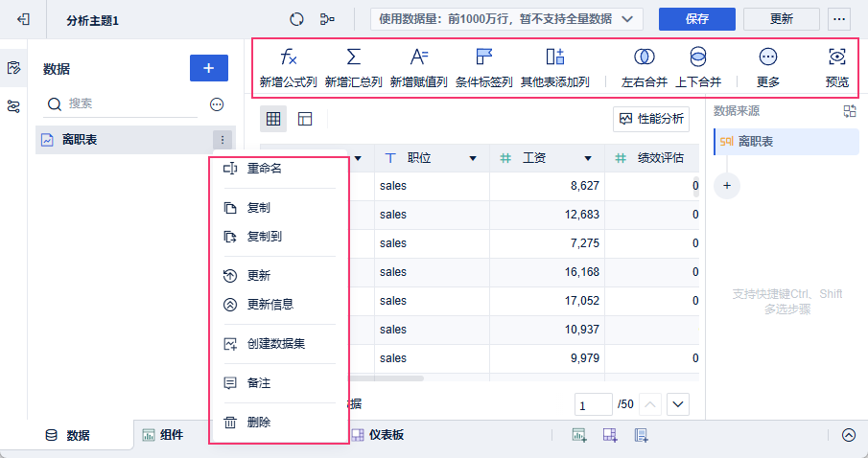This screenshot has width=868, height=458.
Task: Expand the 工资 column header dropdown
Action: [x=588, y=158]
